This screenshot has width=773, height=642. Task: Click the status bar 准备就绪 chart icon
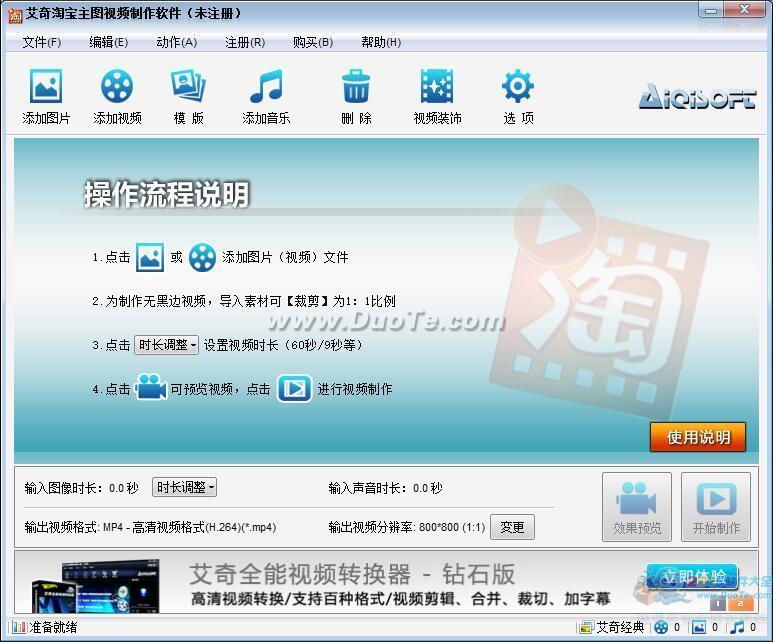[x=19, y=627]
